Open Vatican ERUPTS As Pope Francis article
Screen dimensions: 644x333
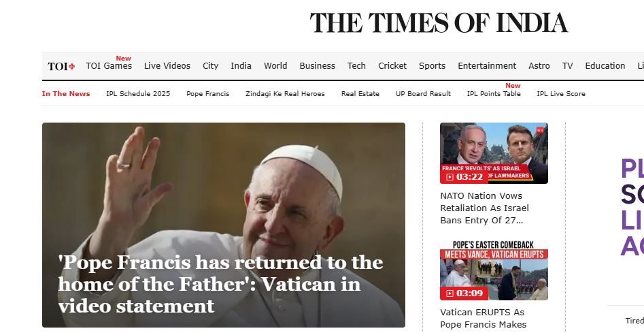(x=484, y=319)
